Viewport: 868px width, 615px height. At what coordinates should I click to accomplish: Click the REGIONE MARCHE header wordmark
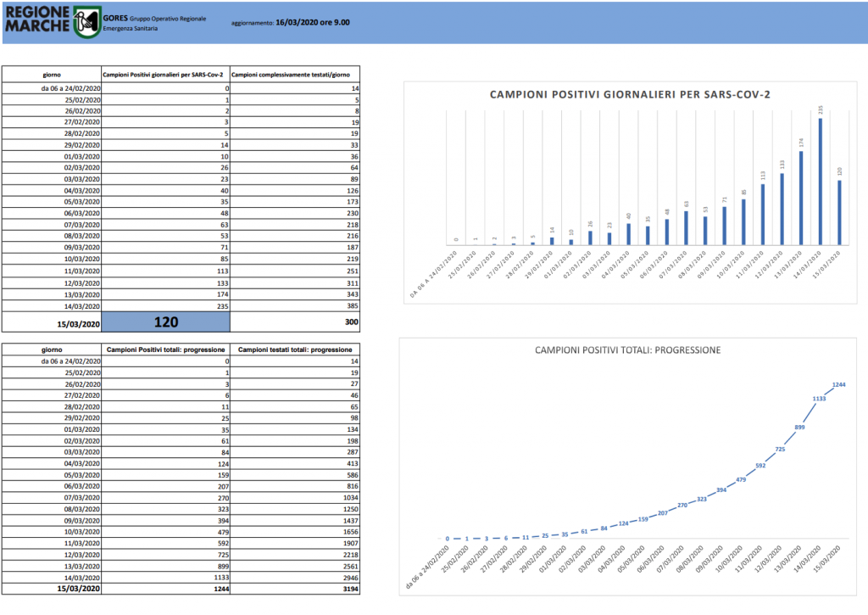[x=37, y=20]
